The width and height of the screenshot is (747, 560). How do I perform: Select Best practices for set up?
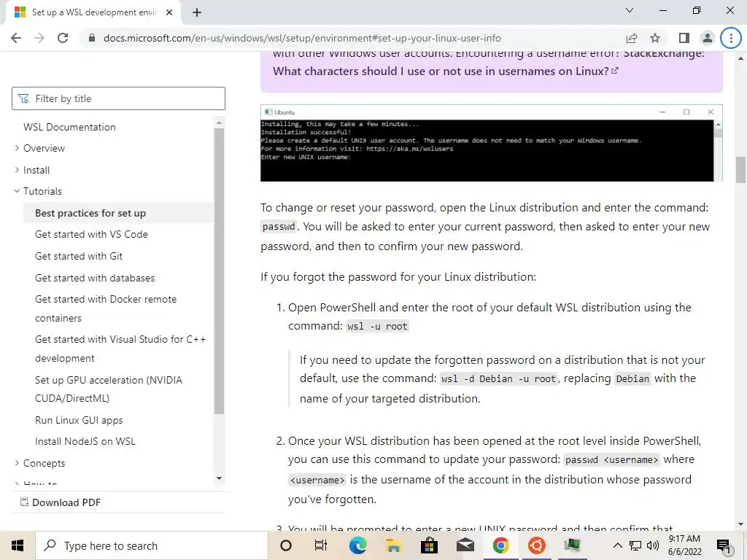click(x=90, y=213)
